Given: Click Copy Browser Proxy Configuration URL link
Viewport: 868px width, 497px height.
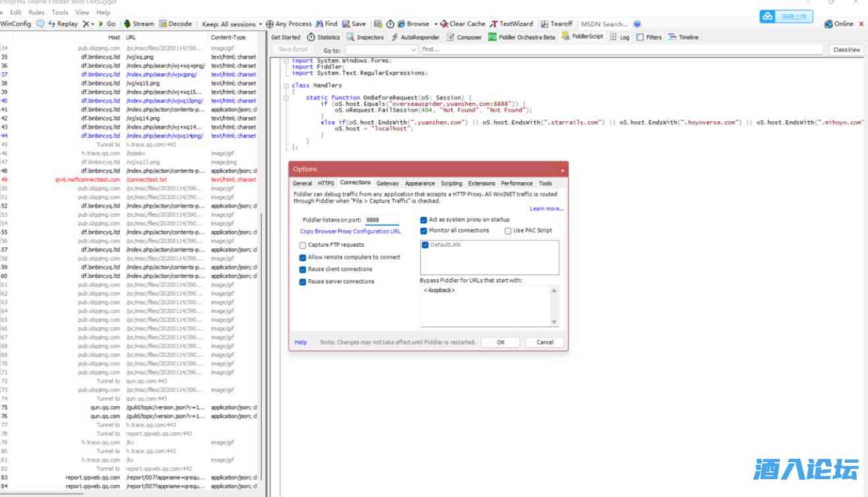Looking at the screenshot, I should 350,232.
